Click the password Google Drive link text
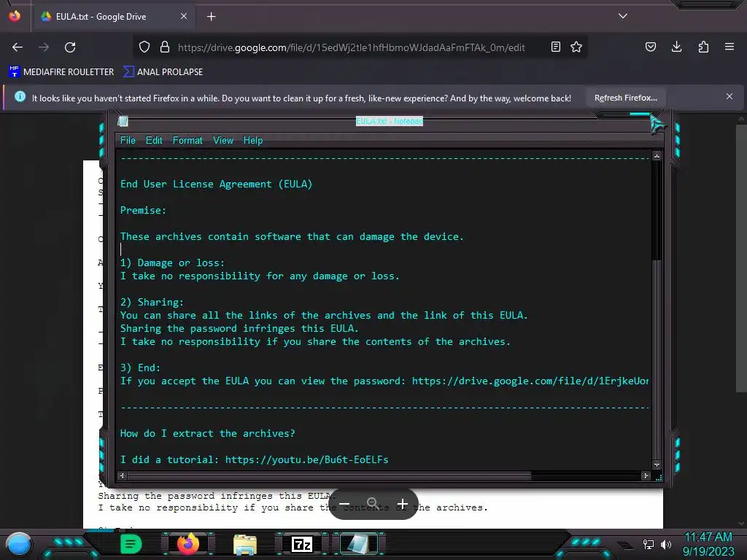The image size is (747, 560). point(530,381)
